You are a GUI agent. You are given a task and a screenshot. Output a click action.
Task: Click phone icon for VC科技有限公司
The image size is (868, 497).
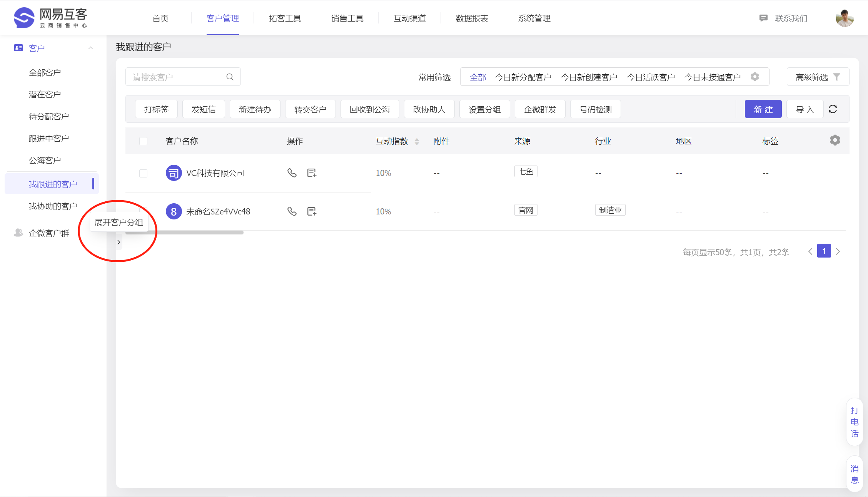click(292, 173)
